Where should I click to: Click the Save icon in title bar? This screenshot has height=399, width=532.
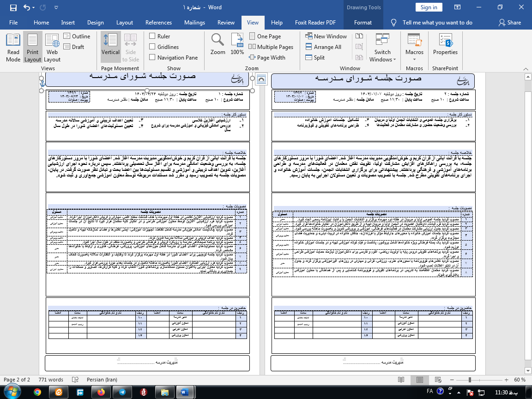pos(13,8)
